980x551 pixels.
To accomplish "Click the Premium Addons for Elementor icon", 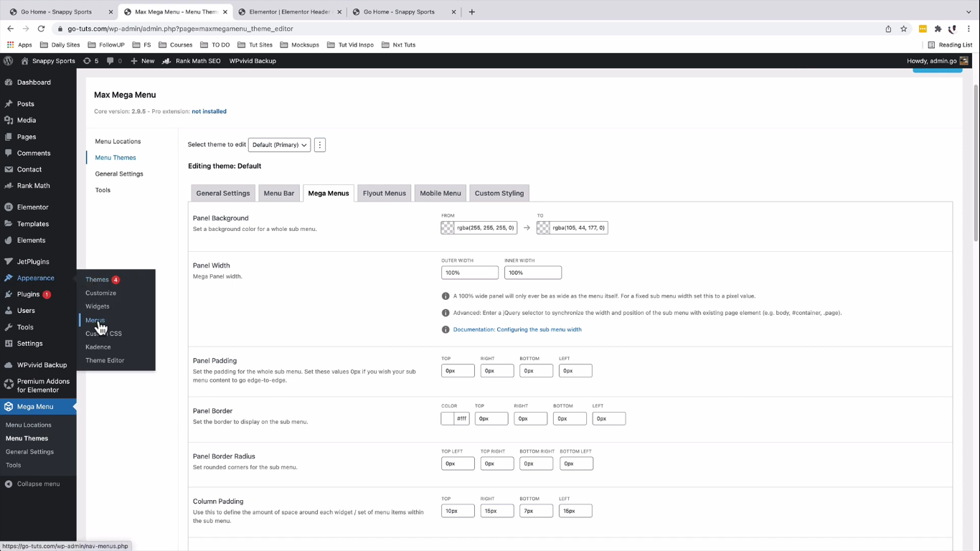I will 9,385.
